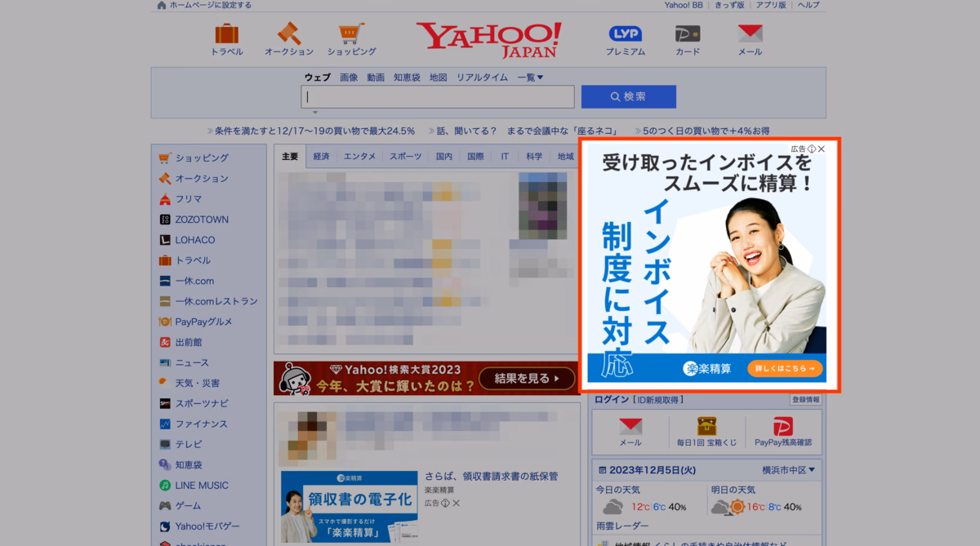Click the 領収書の電子化 ad thumbnail
This screenshot has width=980, height=546.
coord(349,507)
